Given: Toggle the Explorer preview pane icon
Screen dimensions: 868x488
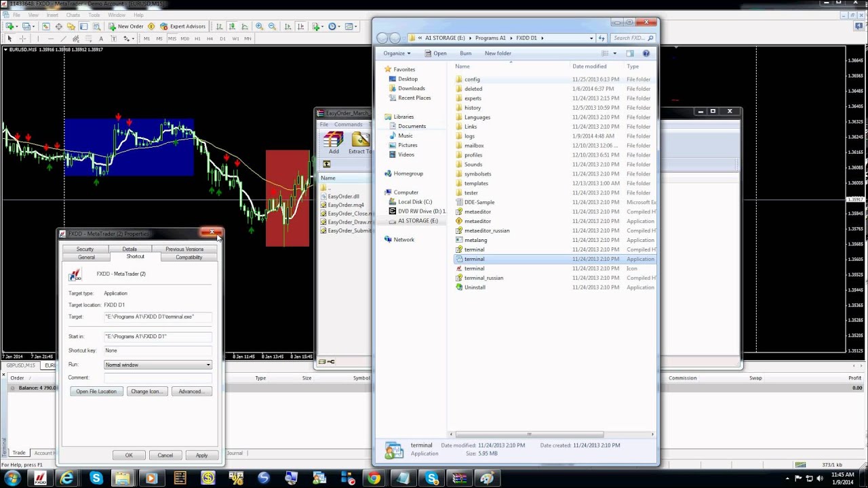Looking at the screenshot, I should [630, 53].
